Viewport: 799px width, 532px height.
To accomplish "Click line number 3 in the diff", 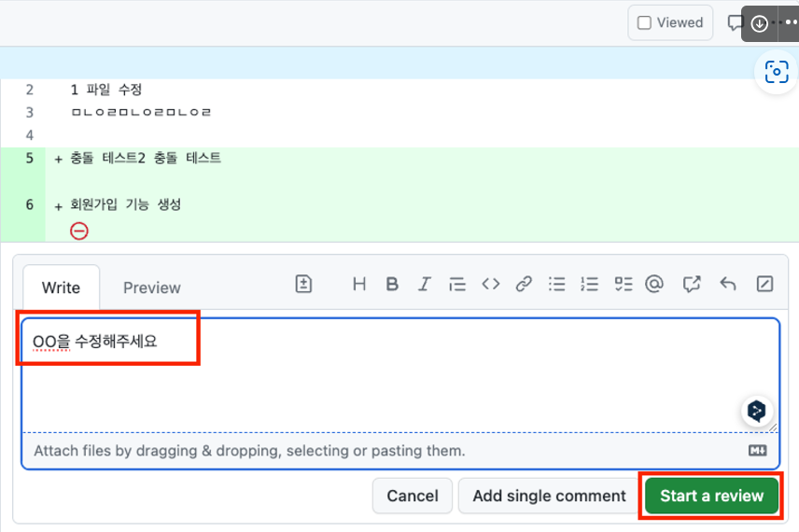I will (x=30, y=112).
